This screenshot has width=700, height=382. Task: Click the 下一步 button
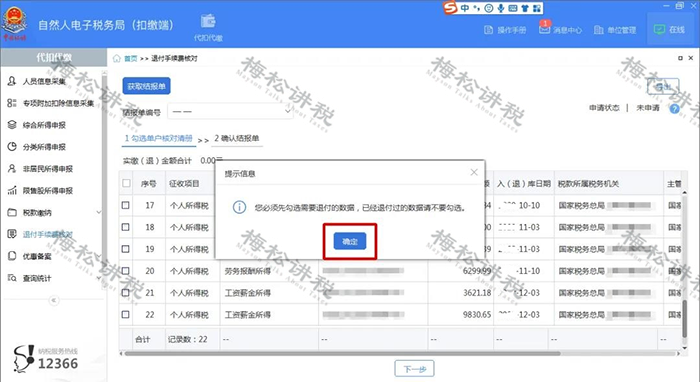[x=414, y=369]
